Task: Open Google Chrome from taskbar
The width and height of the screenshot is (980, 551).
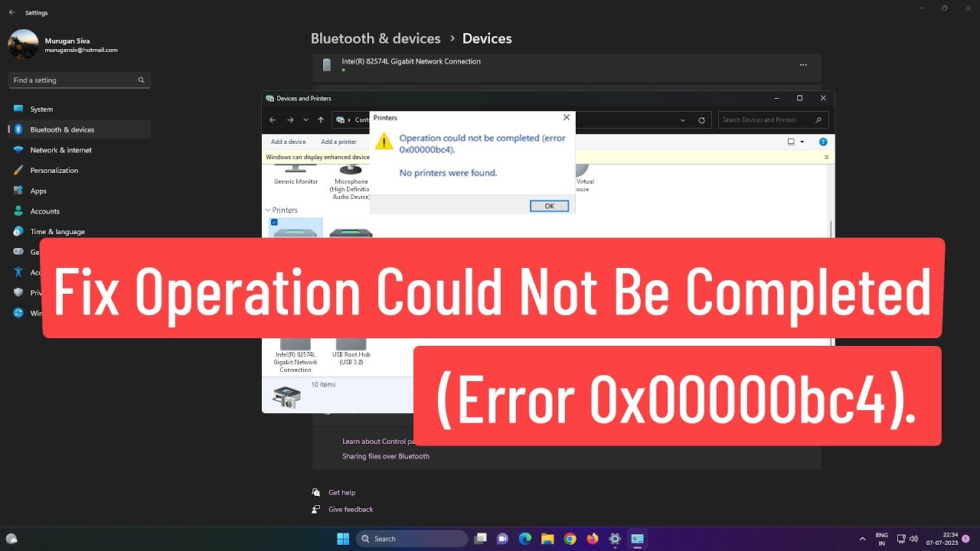Action: (x=570, y=539)
